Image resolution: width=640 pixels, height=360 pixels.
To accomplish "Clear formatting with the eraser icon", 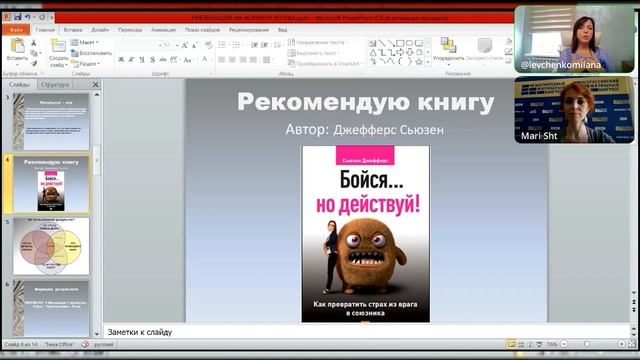I will point(209,45).
